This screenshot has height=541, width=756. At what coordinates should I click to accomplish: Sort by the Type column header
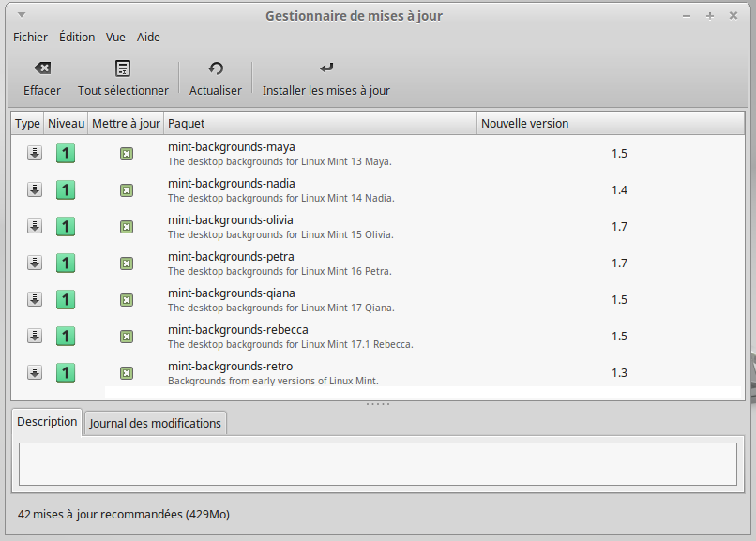[x=27, y=124]
